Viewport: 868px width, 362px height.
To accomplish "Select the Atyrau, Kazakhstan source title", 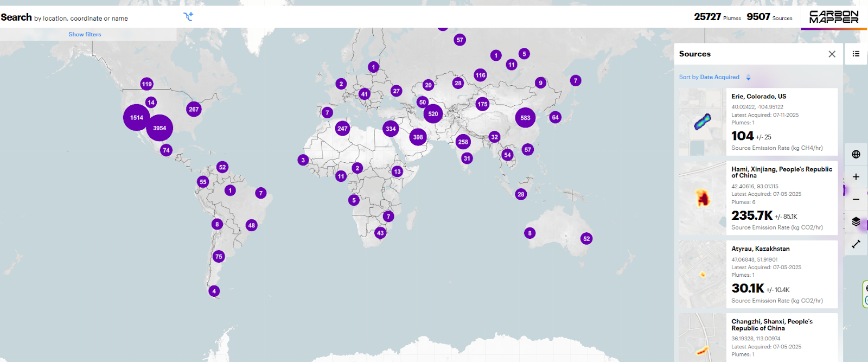I will (x=761, y=249).
